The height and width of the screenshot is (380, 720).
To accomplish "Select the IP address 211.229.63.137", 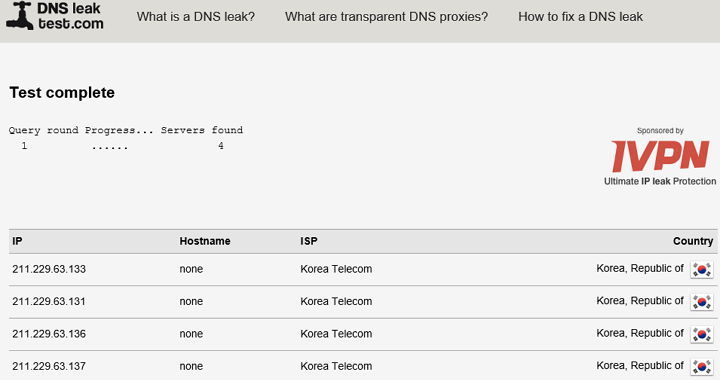I will point(49,366).
